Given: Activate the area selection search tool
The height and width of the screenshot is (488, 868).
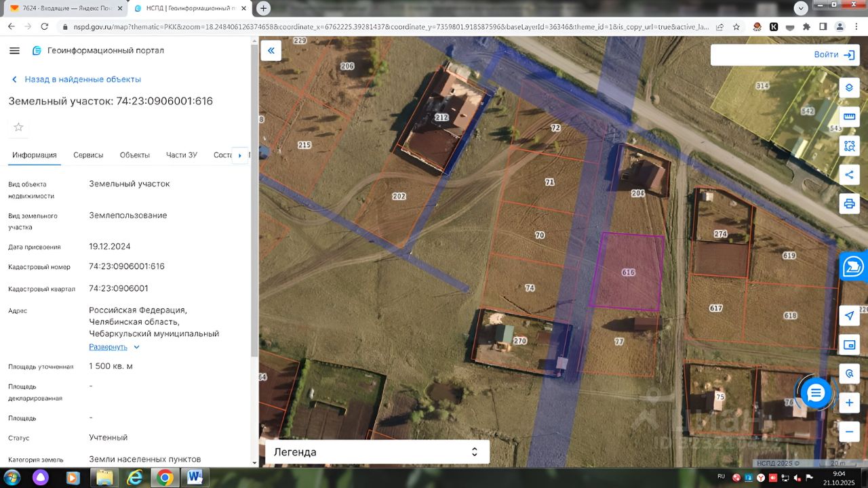Looking at the screenshot, I should coord(849,146).
